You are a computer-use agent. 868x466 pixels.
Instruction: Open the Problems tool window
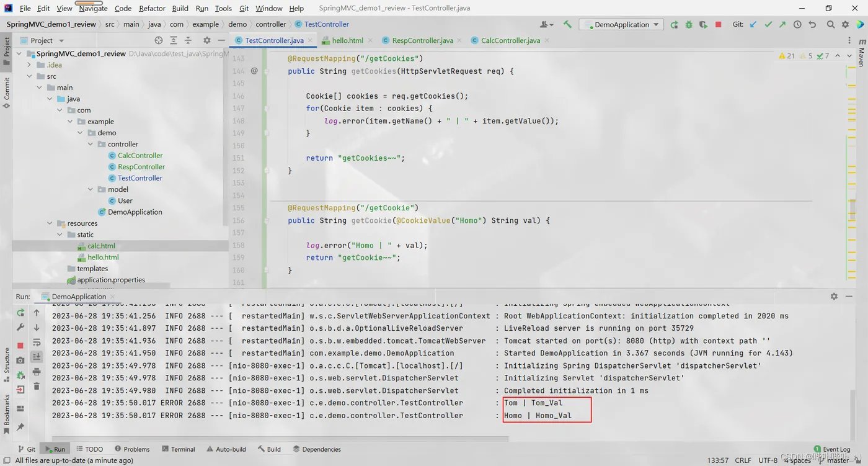132,449
